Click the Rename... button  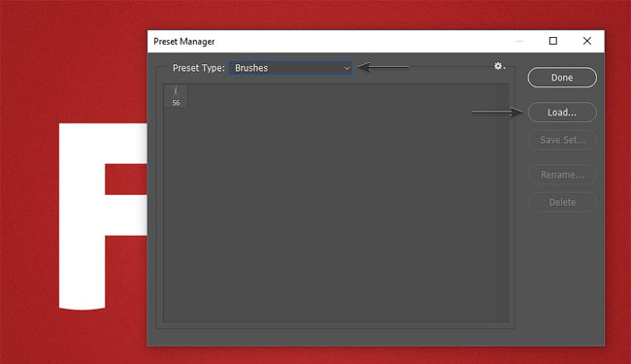[562, 175]
